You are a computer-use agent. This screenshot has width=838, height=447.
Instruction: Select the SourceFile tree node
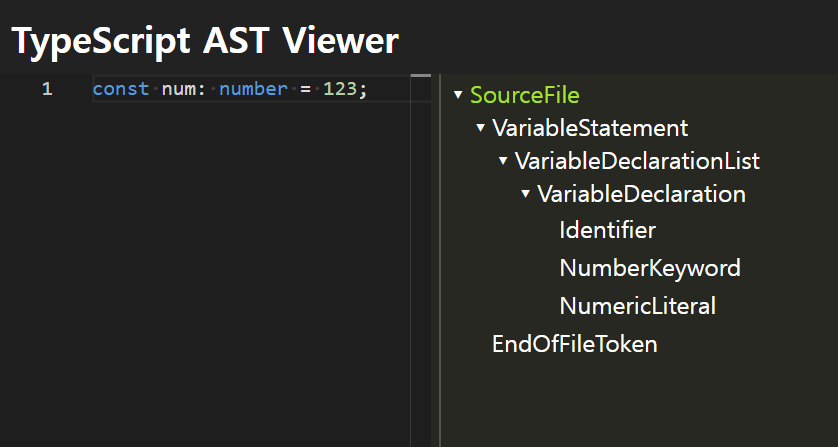click(525, 95)
